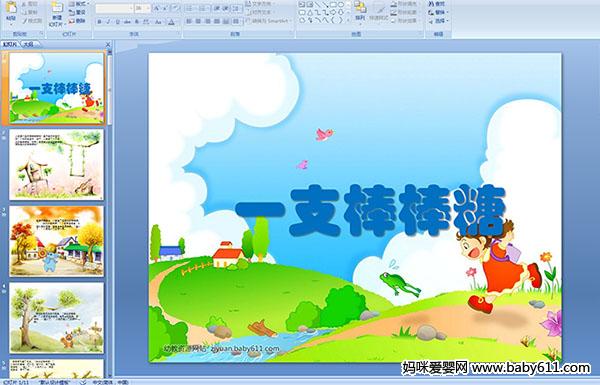Toggle Underline formatting
The height and width of the screenshot is (385, 600).
click(117, 22)
